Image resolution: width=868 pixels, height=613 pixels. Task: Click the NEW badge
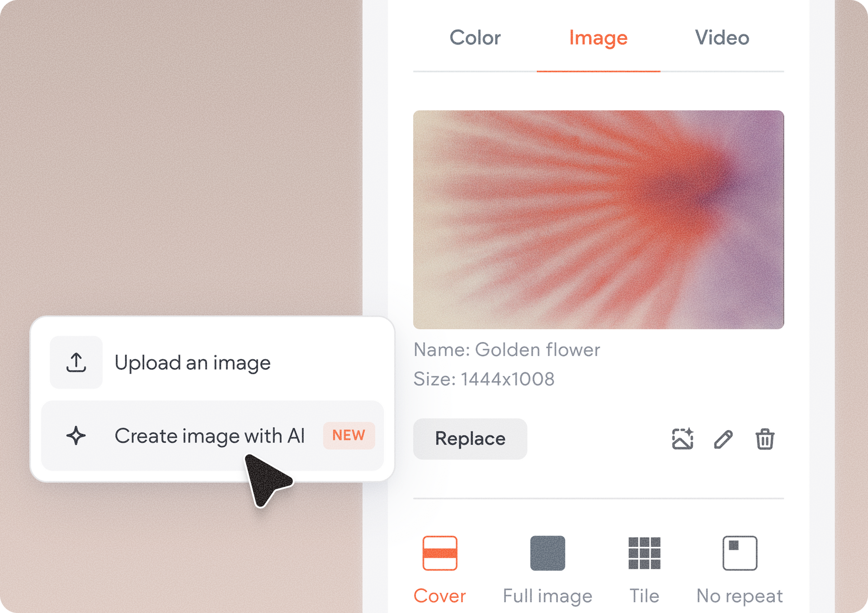coord(349,435)
